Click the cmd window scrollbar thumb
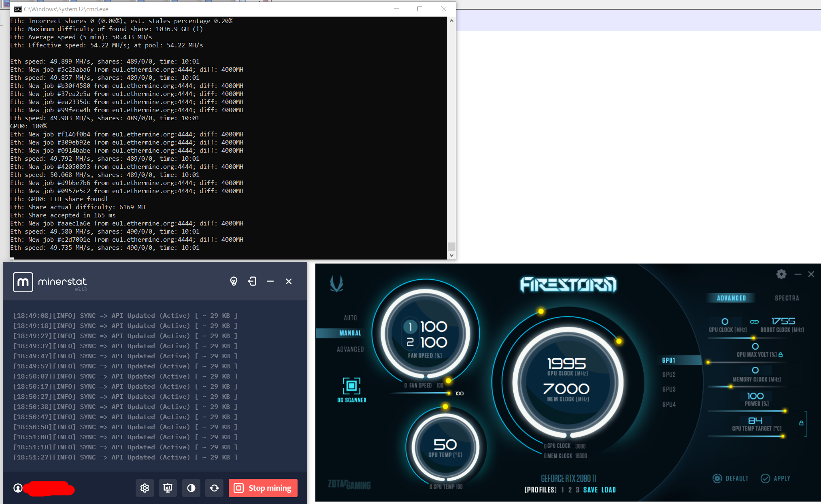The image size is (821, 504). pyautogui.click(x=451, y=246)
